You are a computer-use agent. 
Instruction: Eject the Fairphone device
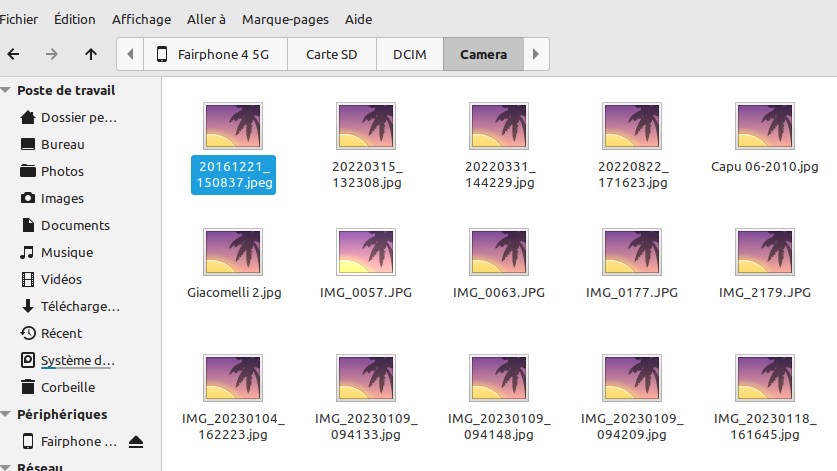[136, 442]
